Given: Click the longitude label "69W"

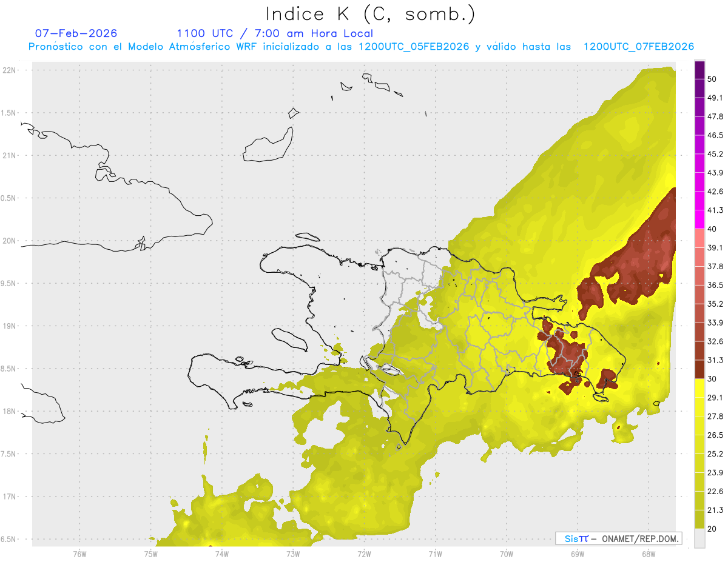Looking at the screenshot, I should (577, 553).
